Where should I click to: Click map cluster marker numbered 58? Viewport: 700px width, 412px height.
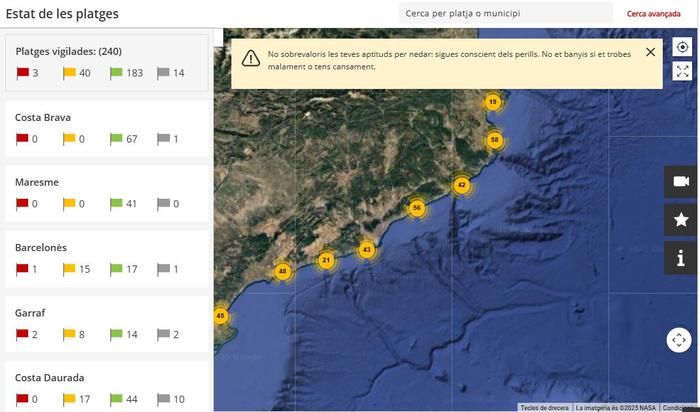494,140
